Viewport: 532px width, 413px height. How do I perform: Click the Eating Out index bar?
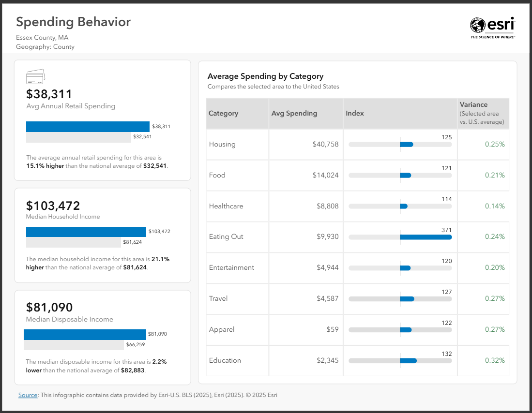[400, 237]
